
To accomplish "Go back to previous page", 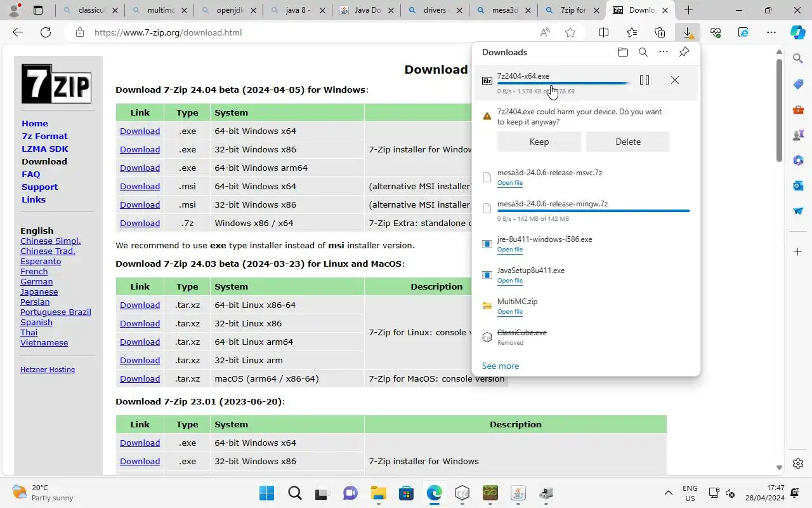I will coord(18,32).
